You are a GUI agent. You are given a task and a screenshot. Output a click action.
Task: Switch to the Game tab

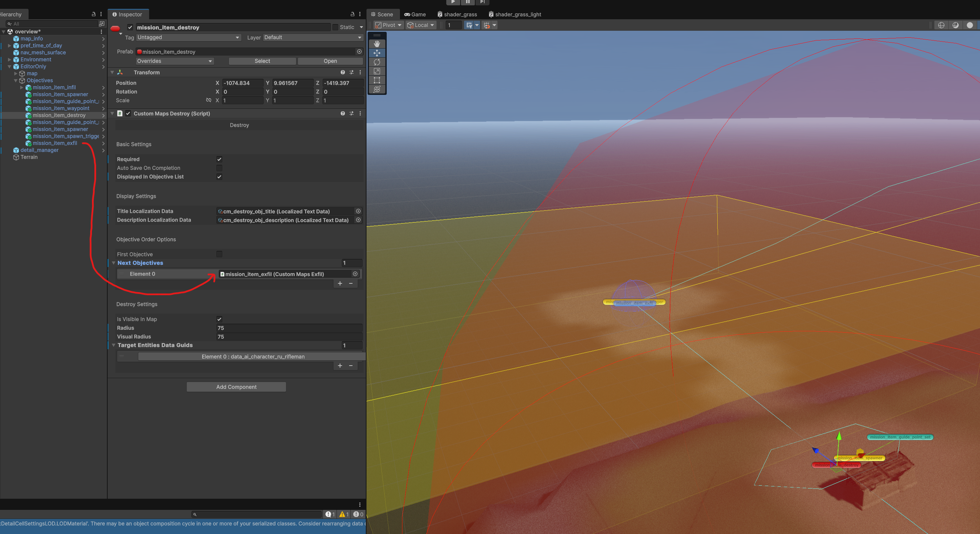(415, 15)
